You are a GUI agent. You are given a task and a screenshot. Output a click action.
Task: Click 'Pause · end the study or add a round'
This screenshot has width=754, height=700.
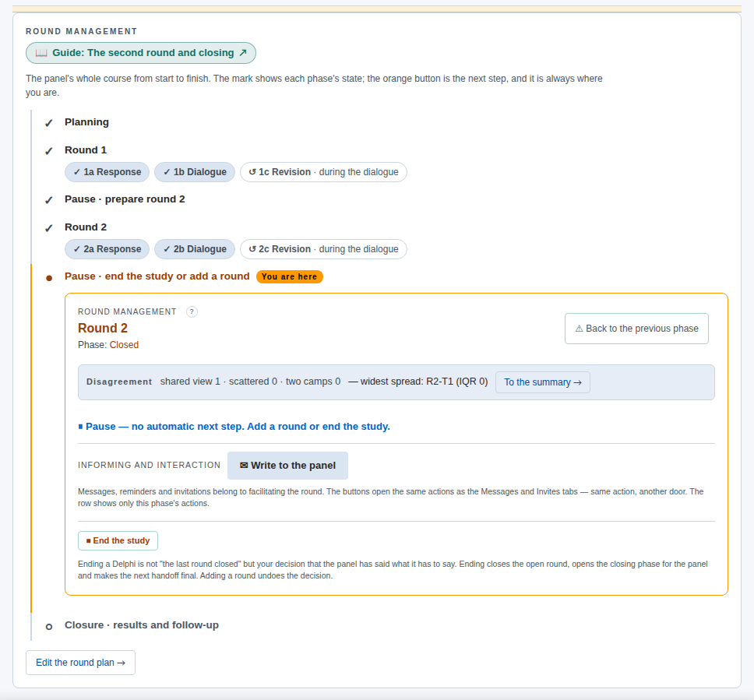(157, 276)
